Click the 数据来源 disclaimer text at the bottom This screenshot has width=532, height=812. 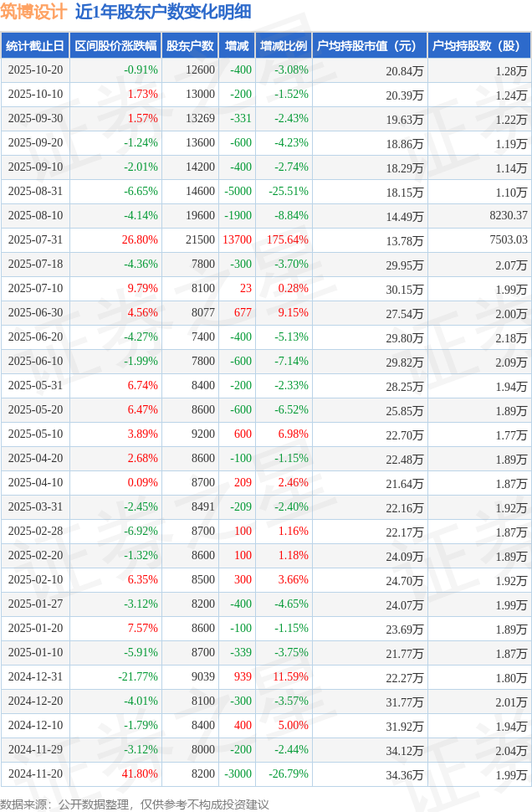(x=135, y=804)
